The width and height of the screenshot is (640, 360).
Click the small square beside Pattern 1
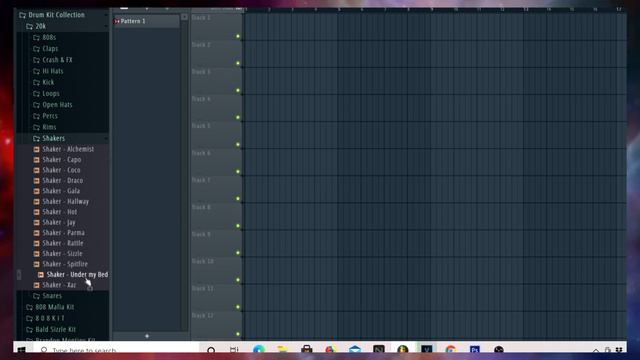184,17
